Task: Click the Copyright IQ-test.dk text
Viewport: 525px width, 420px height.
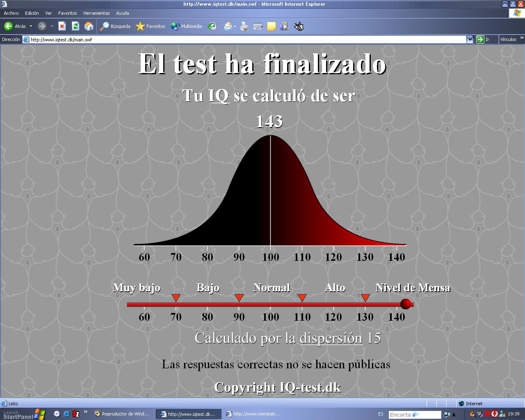Action: point(277,387)
